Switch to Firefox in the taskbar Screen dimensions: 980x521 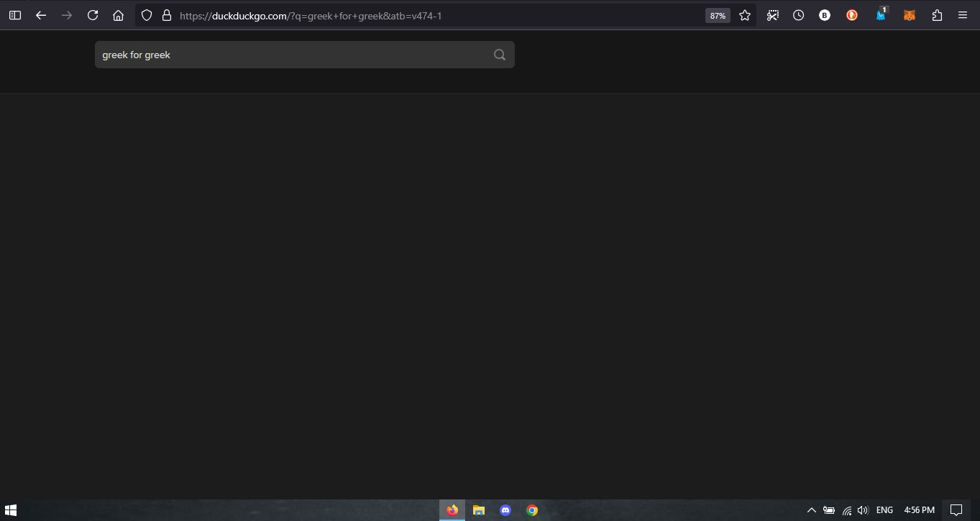pos(452,510)
